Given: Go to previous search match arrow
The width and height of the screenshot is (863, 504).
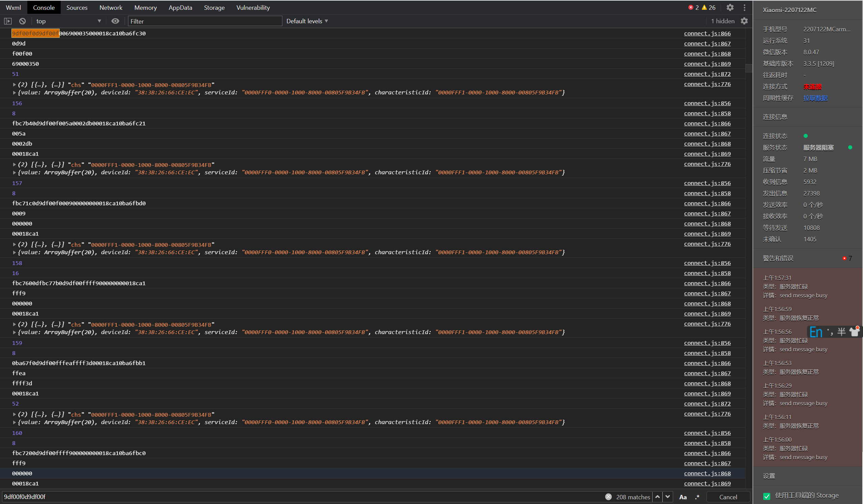Looking at the screenshot, I should [x=658, y=497].
